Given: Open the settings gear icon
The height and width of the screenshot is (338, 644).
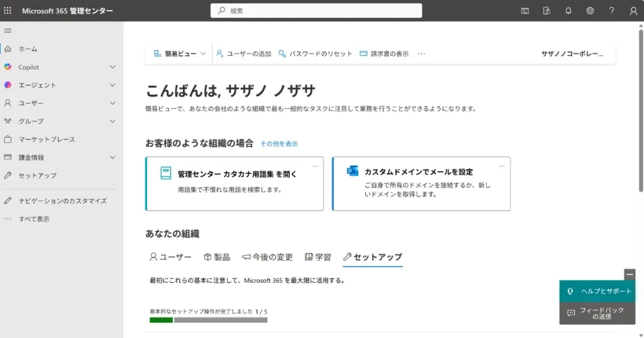Looking at the screenshot, I should click(590, 11).
